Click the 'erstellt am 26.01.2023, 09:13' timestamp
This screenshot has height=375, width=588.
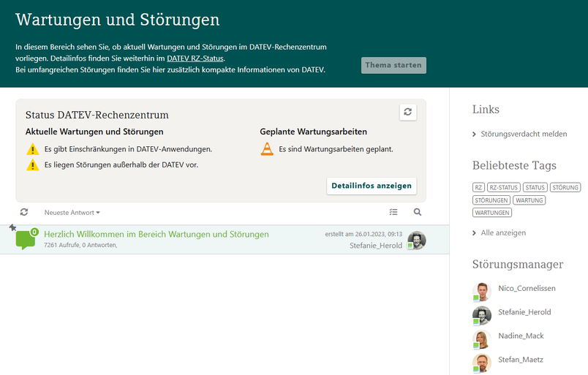click(363, 234)
